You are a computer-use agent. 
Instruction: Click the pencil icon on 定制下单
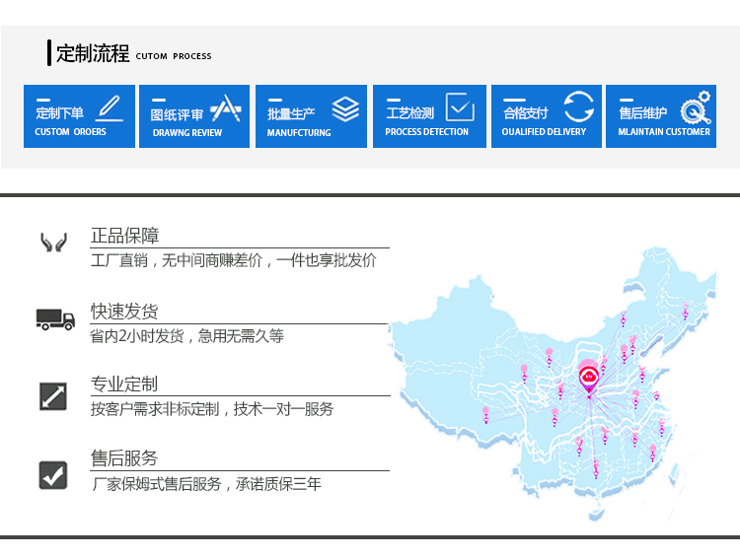pos(111,106)
